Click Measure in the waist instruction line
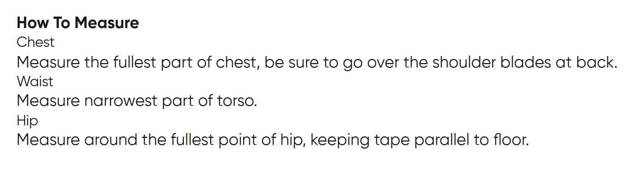Viewport: 644px width, 174px height. tap(48, 101)
